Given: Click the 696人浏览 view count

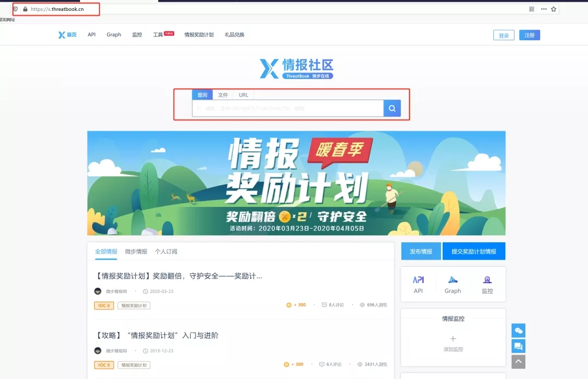Looking at the screenshot, I should pyautogui.click(x=373, y=305).
